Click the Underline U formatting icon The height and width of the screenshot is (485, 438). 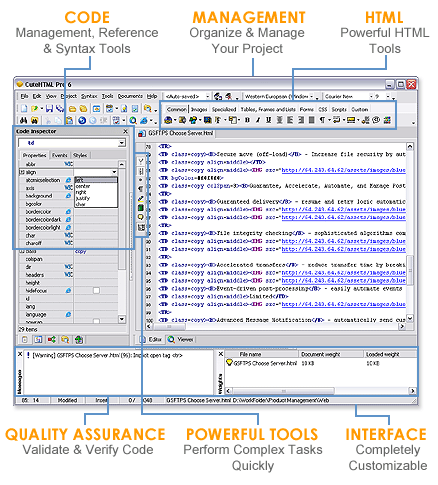coord(268,120)
